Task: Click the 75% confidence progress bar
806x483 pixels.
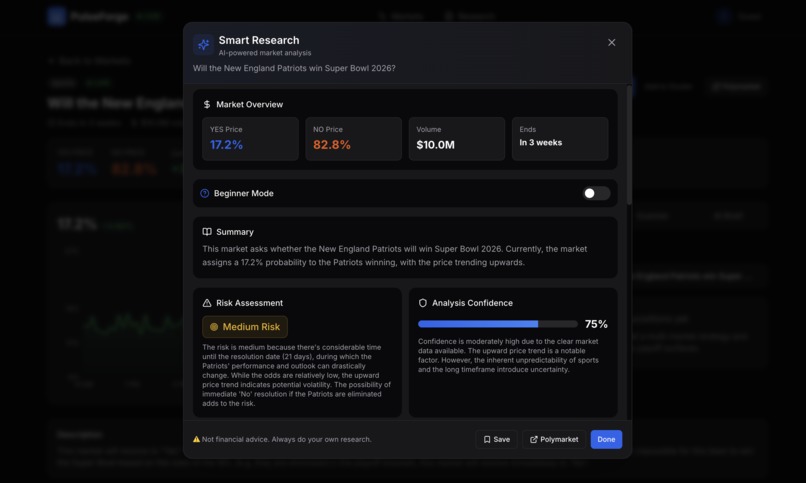Action: coord(498,324)
